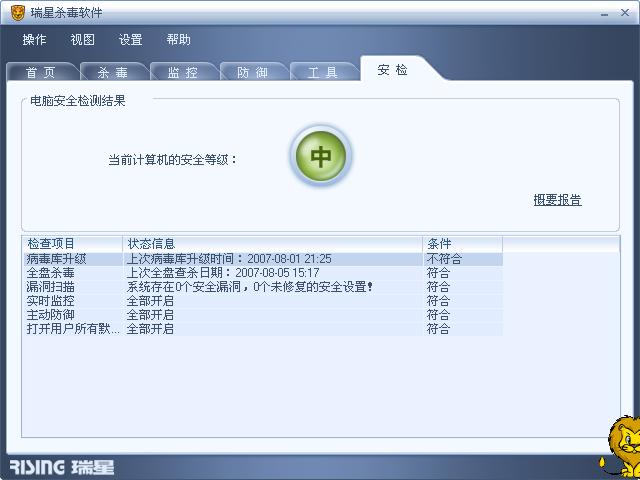Click the cartoon lion mascot assistant
640x480 pixels.
[x=620, y=446]
